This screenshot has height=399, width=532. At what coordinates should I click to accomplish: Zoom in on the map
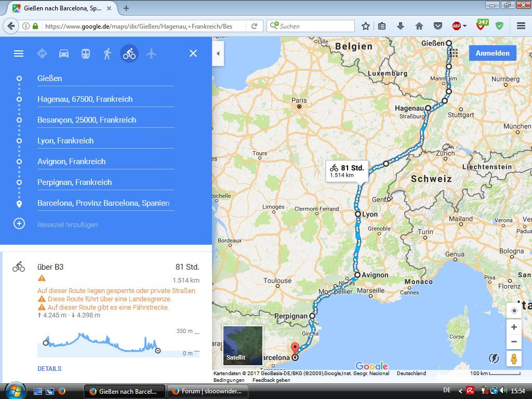tap(514, 327)
